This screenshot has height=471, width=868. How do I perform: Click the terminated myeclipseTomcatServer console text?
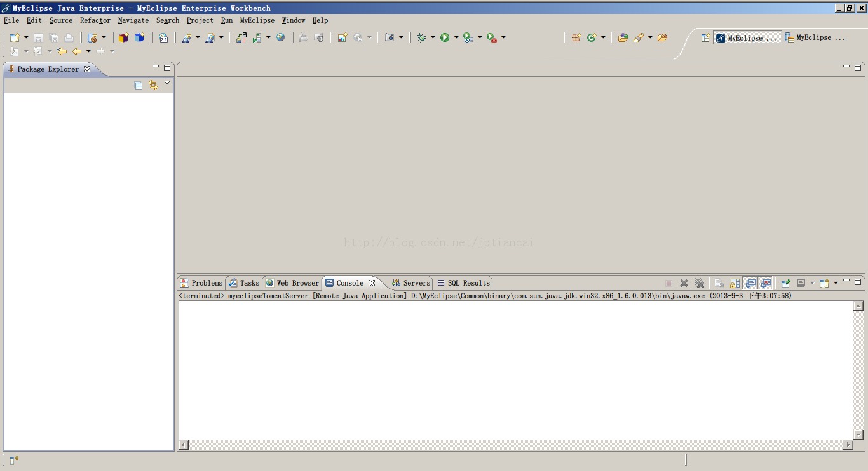coord(485,296)
